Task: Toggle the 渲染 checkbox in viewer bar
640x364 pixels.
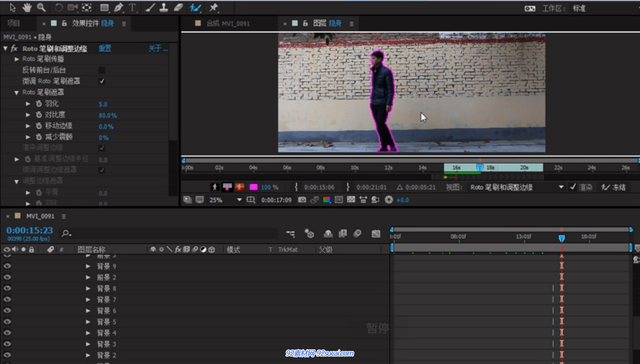Action: [573, 187]
